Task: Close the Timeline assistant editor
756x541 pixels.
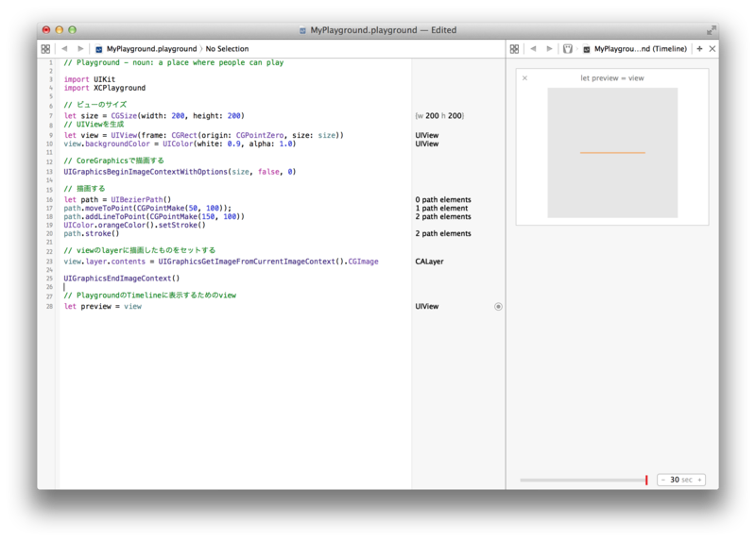Action: 713,49
